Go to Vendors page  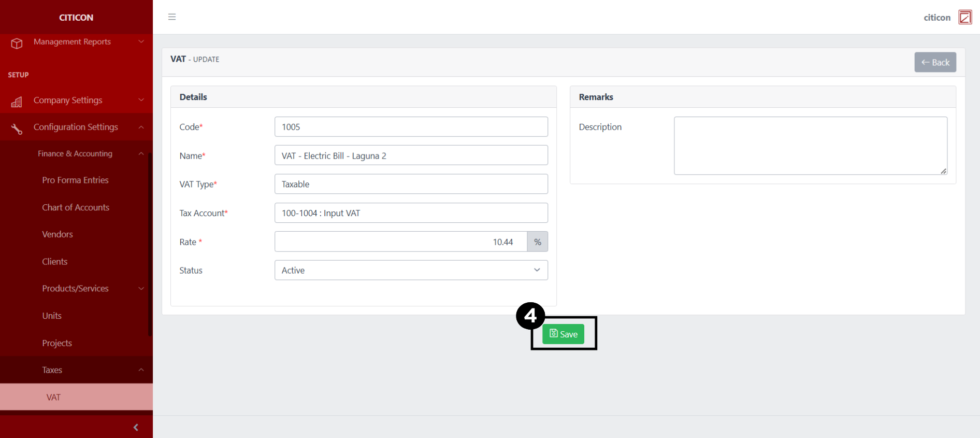pyautogui.click(x=57, y=234)
